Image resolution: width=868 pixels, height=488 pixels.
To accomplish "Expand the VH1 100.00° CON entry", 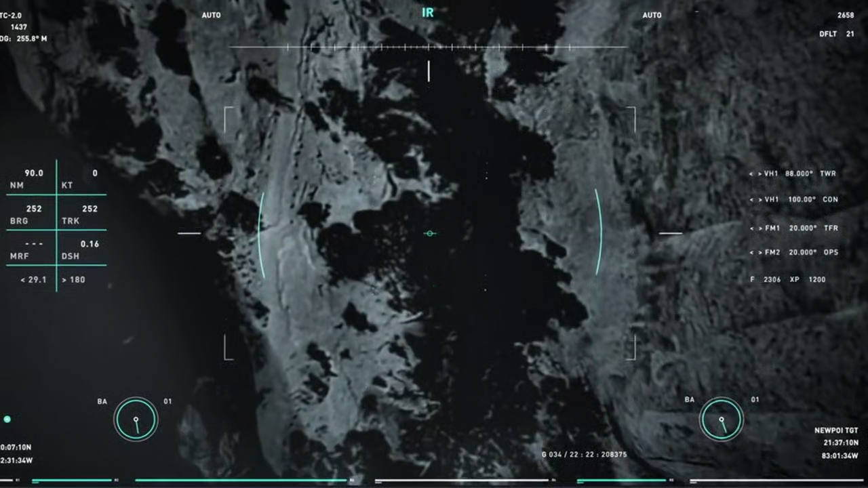I will pos(793,199).
